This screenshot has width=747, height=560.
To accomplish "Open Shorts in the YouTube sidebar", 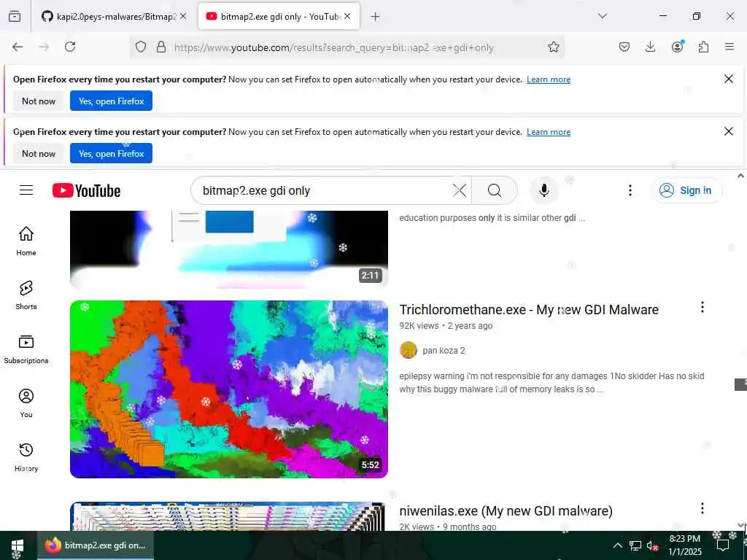I will pos(26,295).
